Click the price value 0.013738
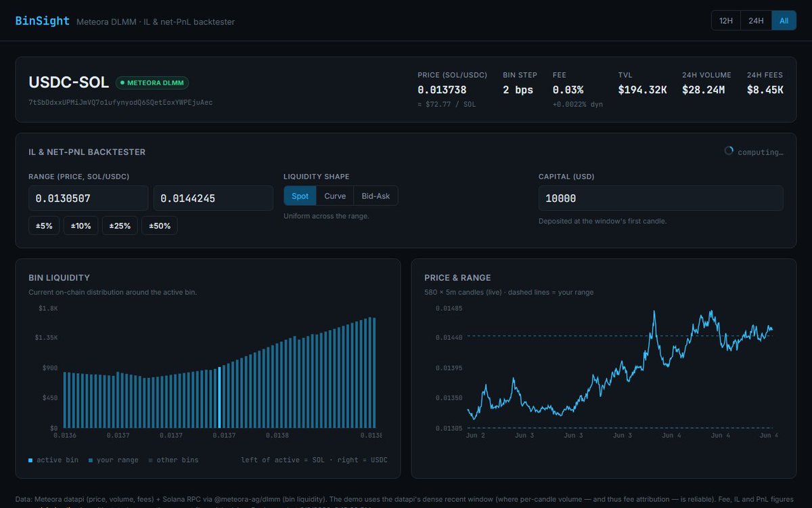This screenshot has height=508, width=812. pyautogui.click(x=442, y=89)
